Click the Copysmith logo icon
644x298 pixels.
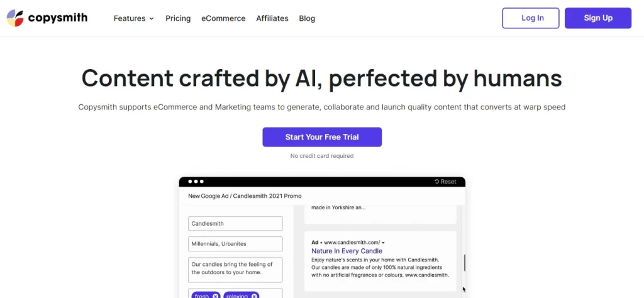(x=15, y=18)
